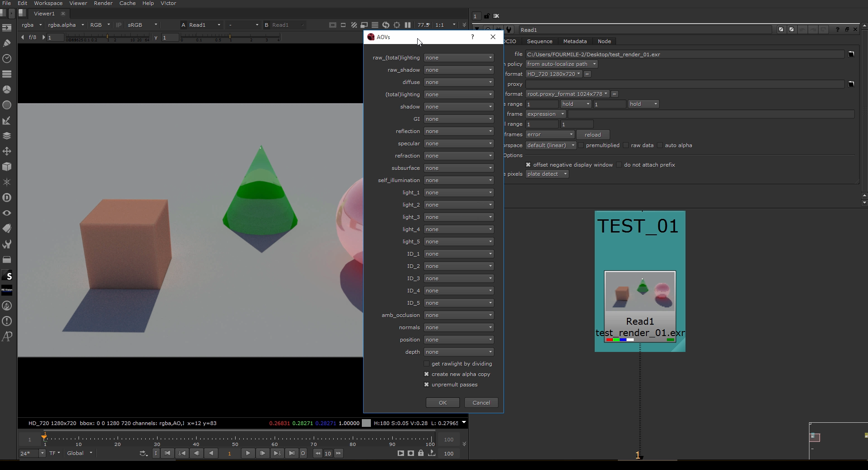Open the 3D nodes cube icon
Image resolution: width=868 pixels, height=470 pixels.
point(7,167)
